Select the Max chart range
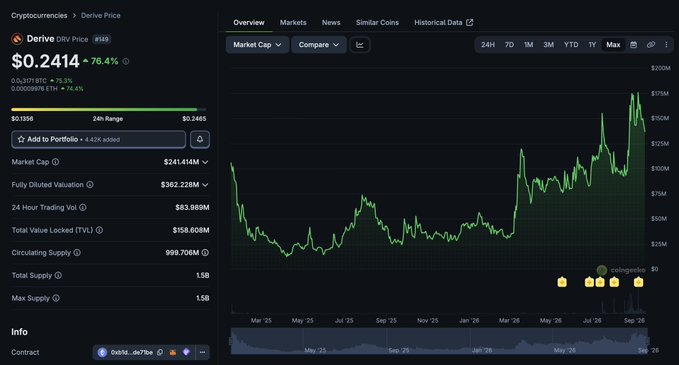679x365 pixels. [x=613, y=45]
